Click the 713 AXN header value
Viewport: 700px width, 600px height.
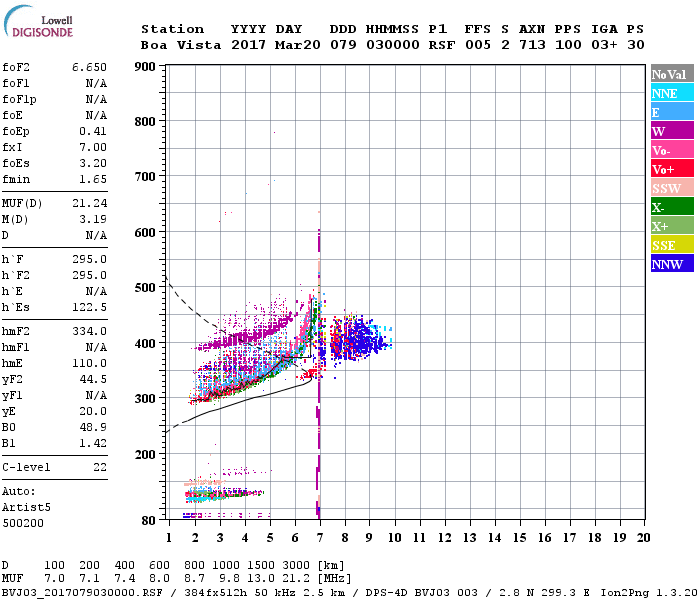click(x=532, y=45)
